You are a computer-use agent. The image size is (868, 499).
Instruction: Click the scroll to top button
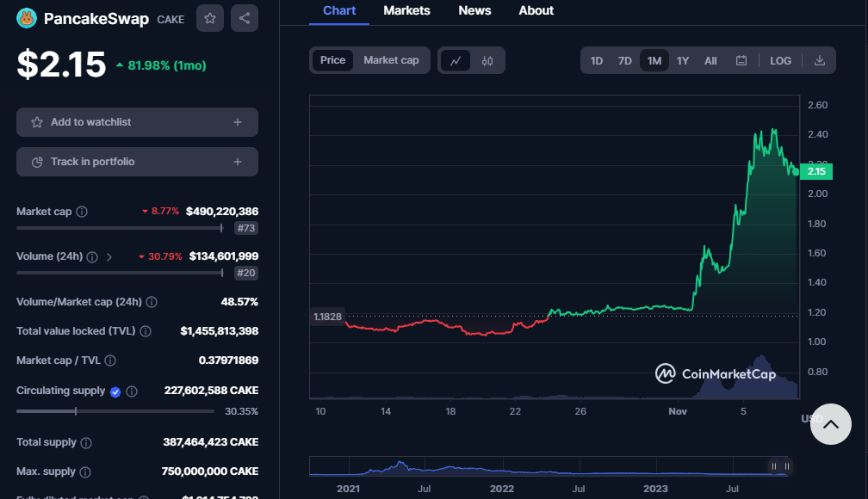830,423
